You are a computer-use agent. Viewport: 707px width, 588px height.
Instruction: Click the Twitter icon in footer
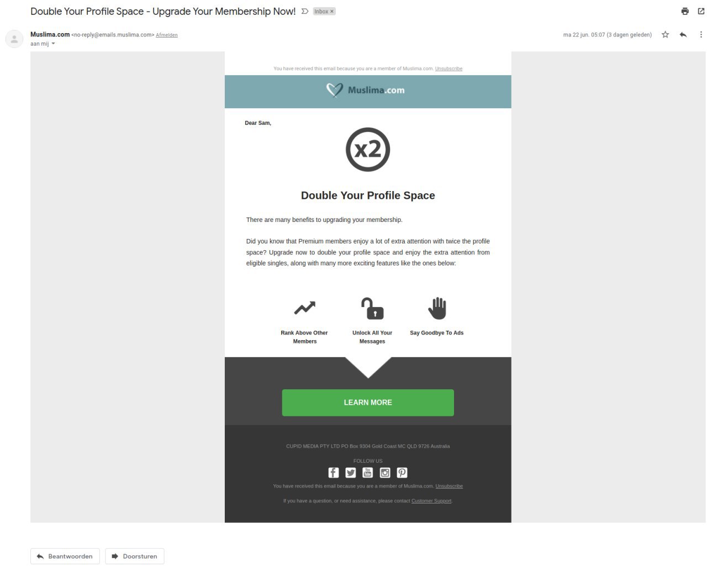coord(351,473)
